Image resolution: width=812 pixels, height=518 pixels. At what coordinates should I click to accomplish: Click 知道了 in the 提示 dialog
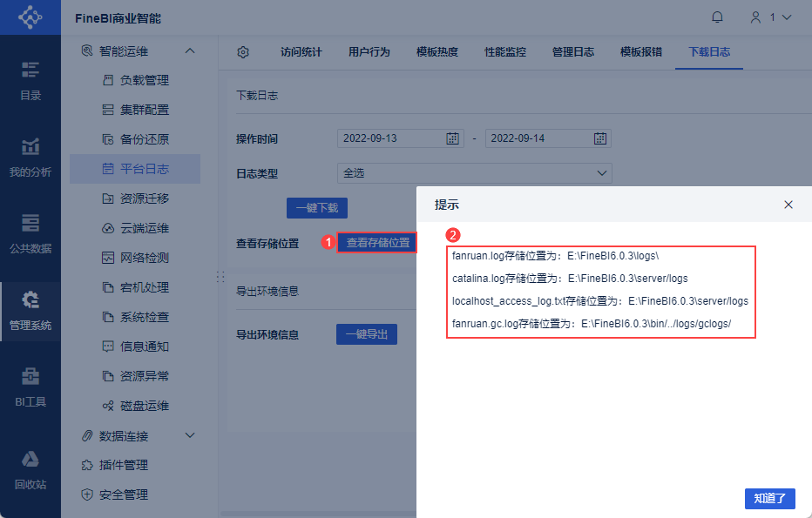click(x=769, y=499)
